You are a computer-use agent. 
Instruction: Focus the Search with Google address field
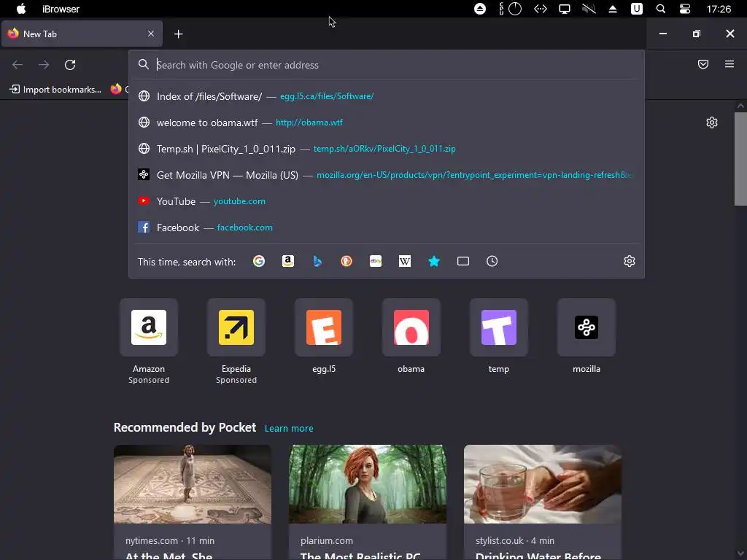coord(387,65)
